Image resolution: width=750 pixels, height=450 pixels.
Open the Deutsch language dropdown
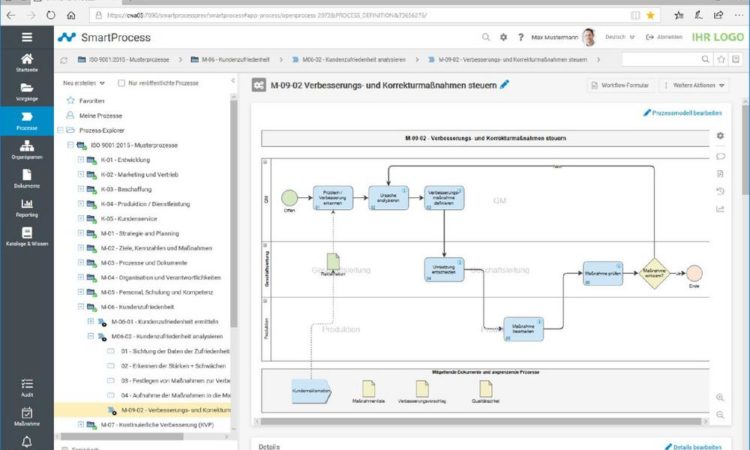pyautogui.click(x=620, y=37)
